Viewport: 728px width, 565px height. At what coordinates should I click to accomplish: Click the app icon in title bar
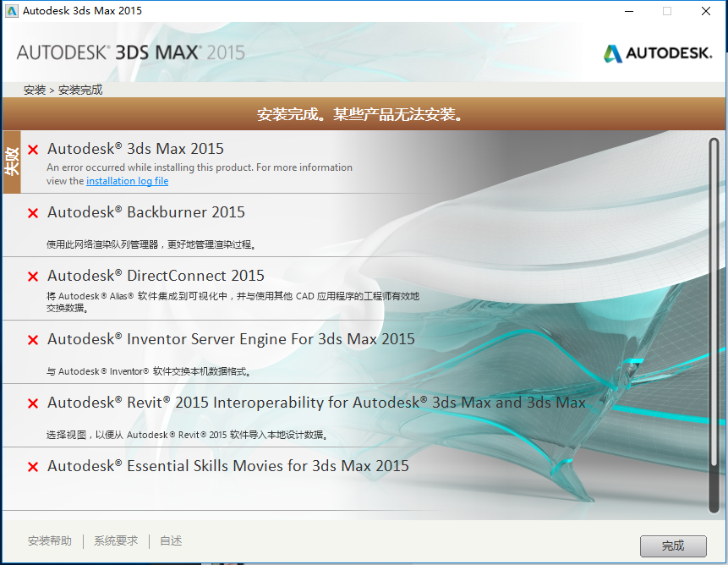coord(11,11)
